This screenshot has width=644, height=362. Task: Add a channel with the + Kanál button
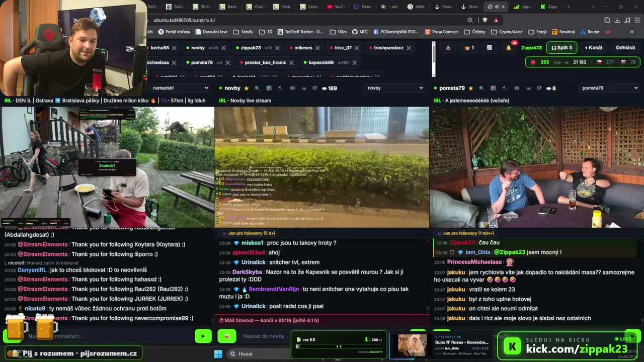pos(593,48)
